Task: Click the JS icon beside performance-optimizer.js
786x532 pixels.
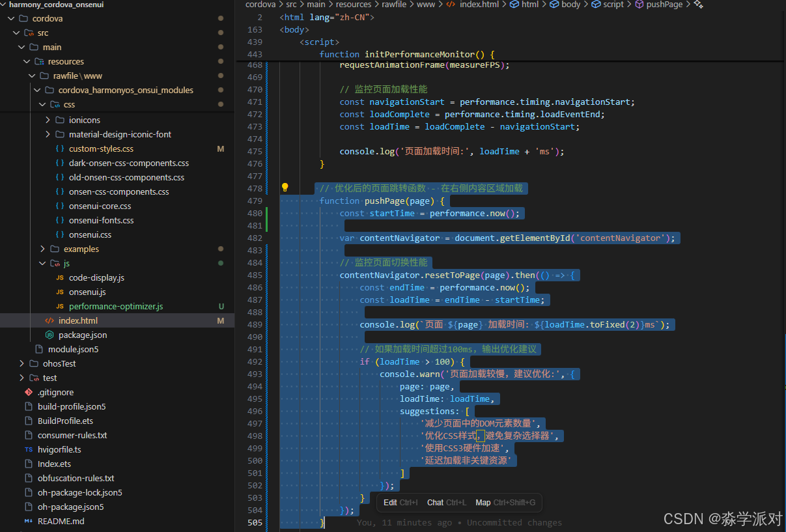Action: pos(59,307)
